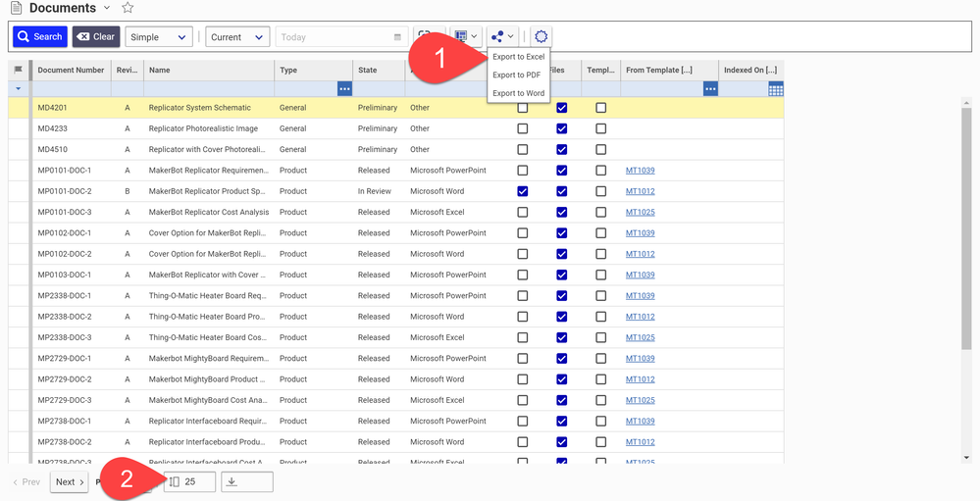Click the flag column header icon

[19, 70]
